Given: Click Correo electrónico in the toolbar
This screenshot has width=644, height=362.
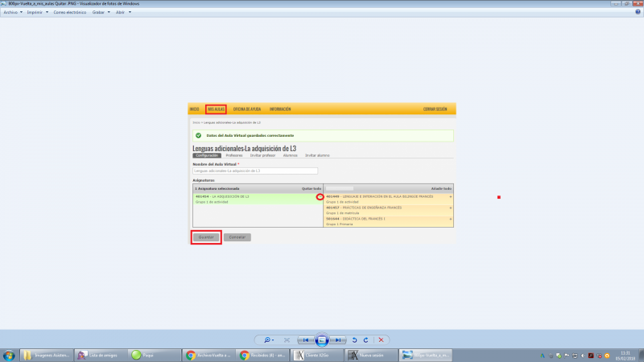Looking at the screenshot, I should (x=69, y=13).
